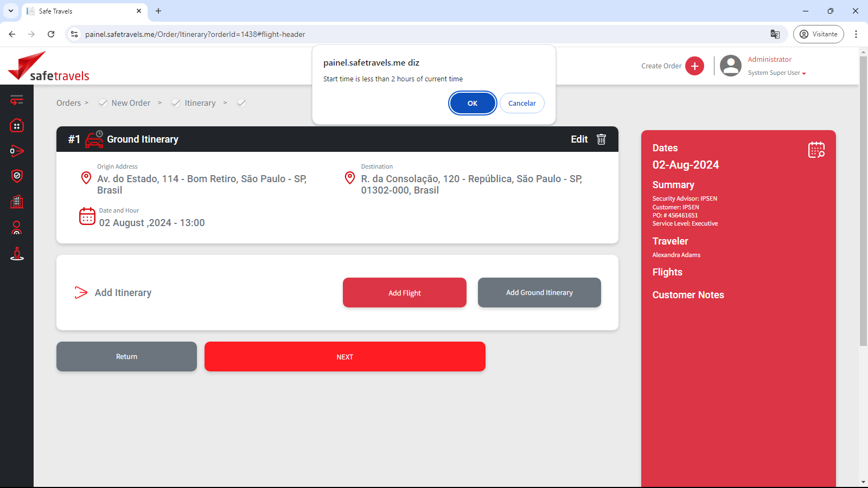Open the Chrome three-dot menu
This screenshot has width=868, height=488.
click(x=856, y=34)
